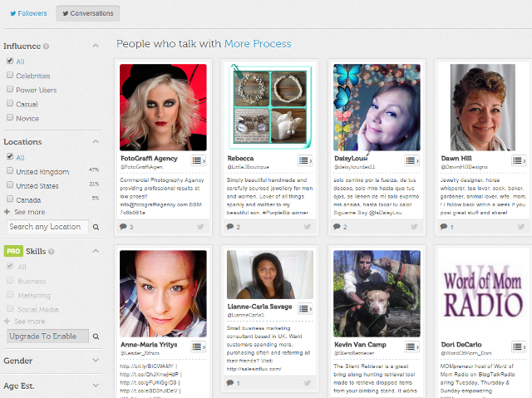The height and width of the screenshot is (398, 532).
Task: Click Twitter bird icon on DaisyLou card
Action: click(413, 227)
